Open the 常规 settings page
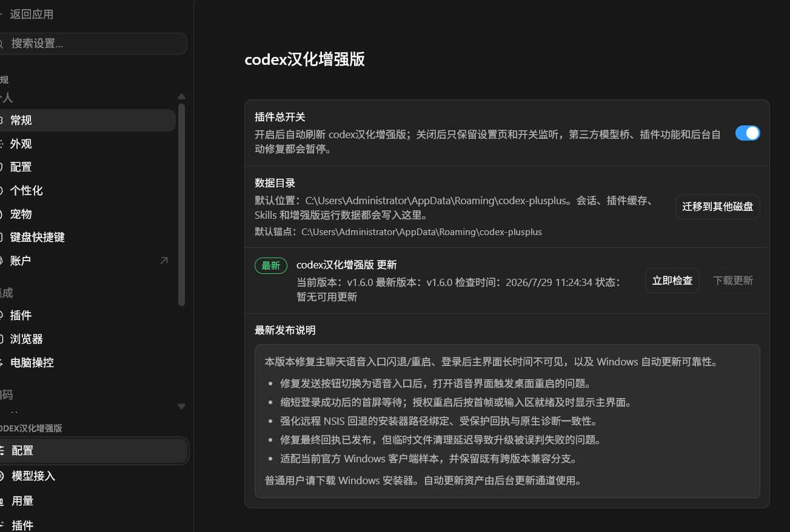The height and width of the screenshot is (532, 790). (86, 120)
